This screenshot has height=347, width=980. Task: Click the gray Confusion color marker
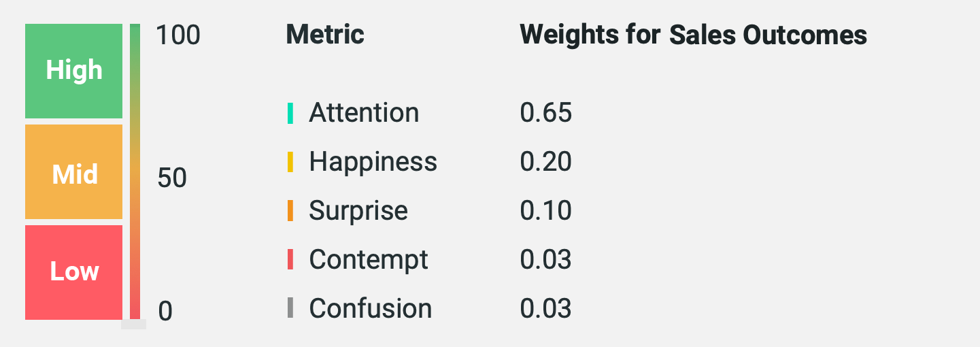[x=290, y=308]
